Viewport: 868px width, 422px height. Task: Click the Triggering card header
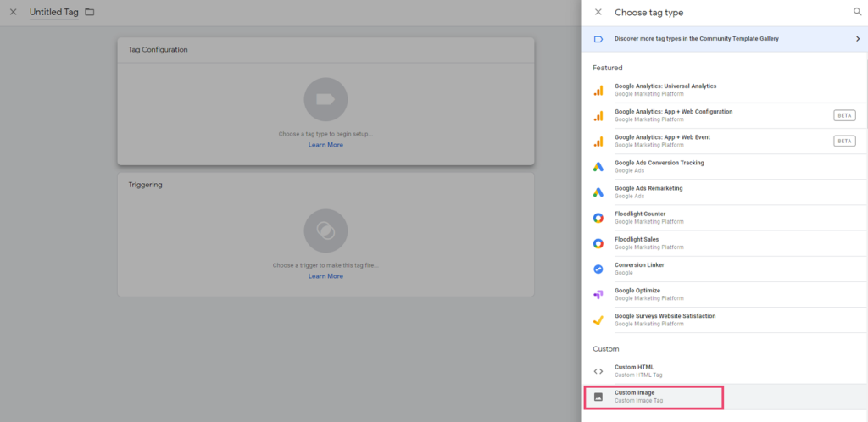click(325, 185)
